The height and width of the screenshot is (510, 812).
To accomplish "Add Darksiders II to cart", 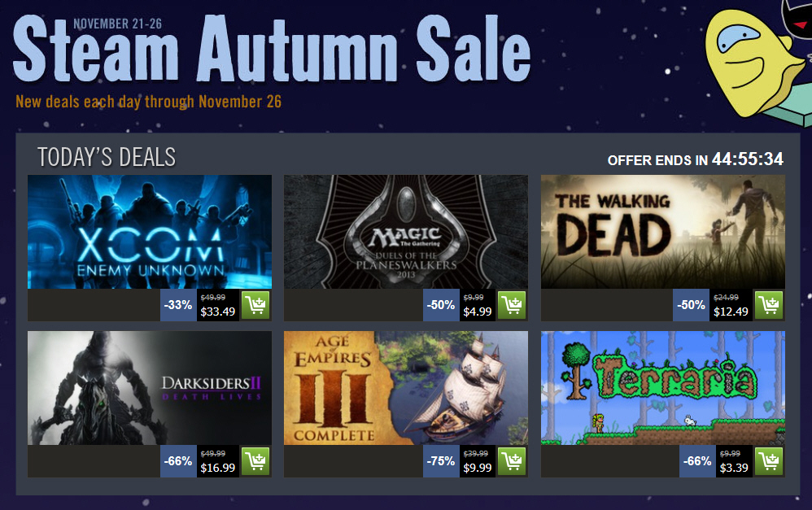I will (x=255, y=461).
